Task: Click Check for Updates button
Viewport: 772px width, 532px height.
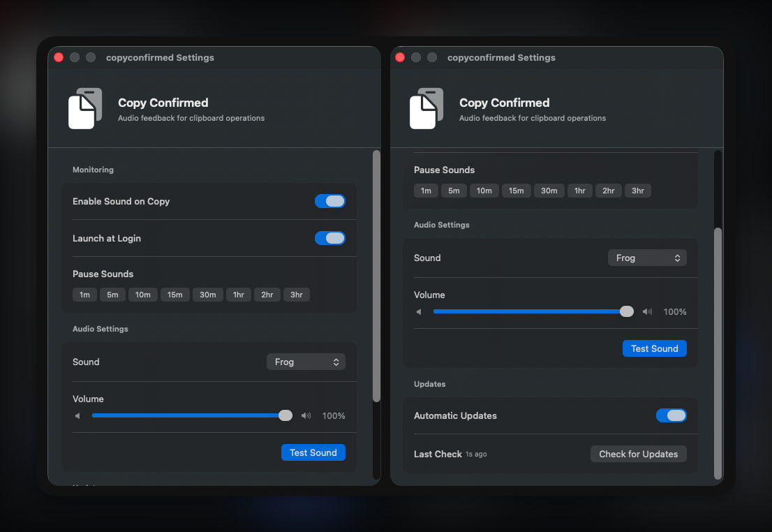Action: tap(639, 455)
